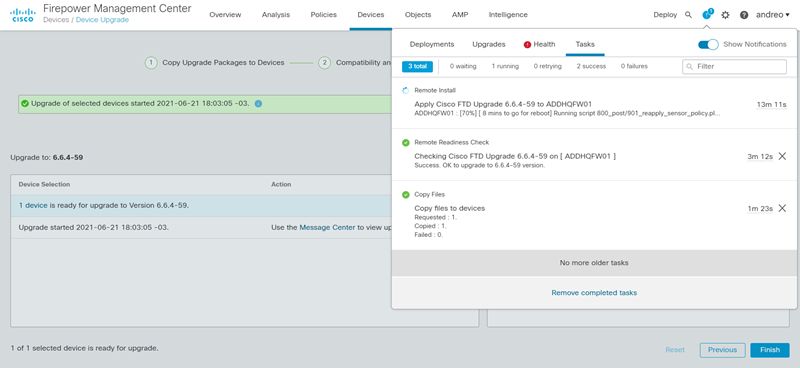Viewport: 800px width, 368px height.
Task: Click the Device Selection column header
Action: (x=44, y=184)
